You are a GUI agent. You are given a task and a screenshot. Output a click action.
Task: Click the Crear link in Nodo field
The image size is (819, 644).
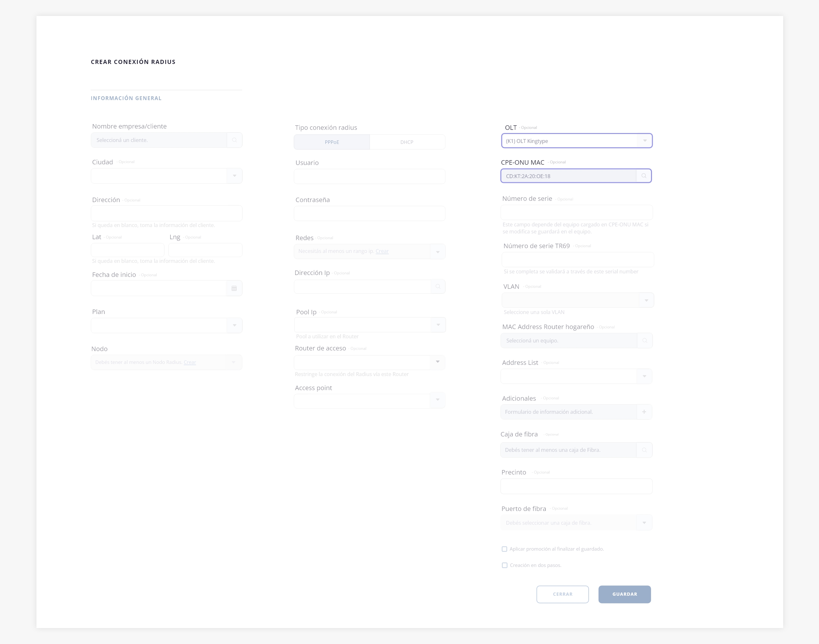pos(190,362)
